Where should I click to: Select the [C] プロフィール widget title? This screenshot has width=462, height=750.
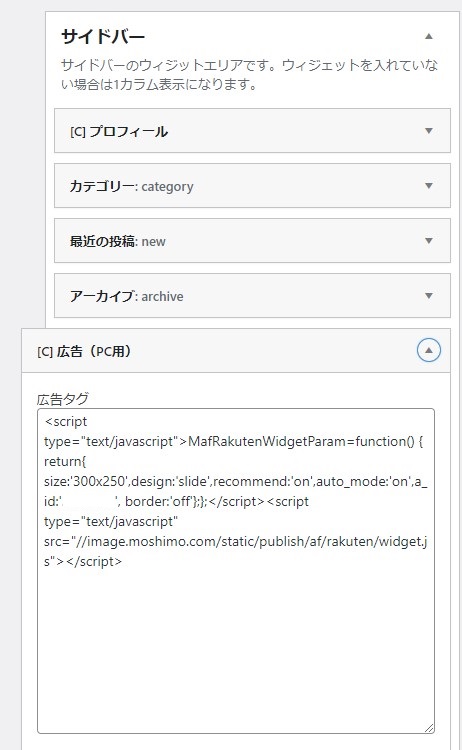pyautogui.click(x=119, y=132)
